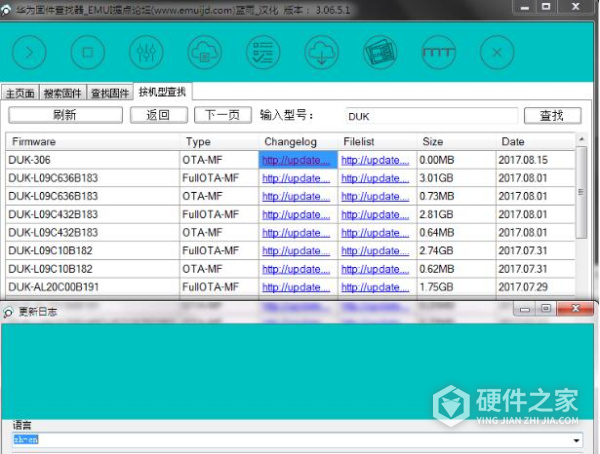Open Filelist link in the 0.73MB row

tap(375, 196)
